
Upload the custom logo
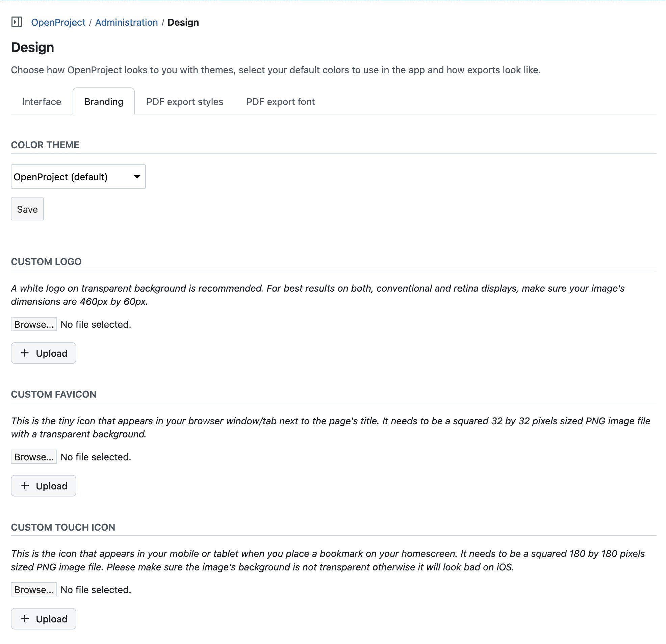(x=43, y=353)
